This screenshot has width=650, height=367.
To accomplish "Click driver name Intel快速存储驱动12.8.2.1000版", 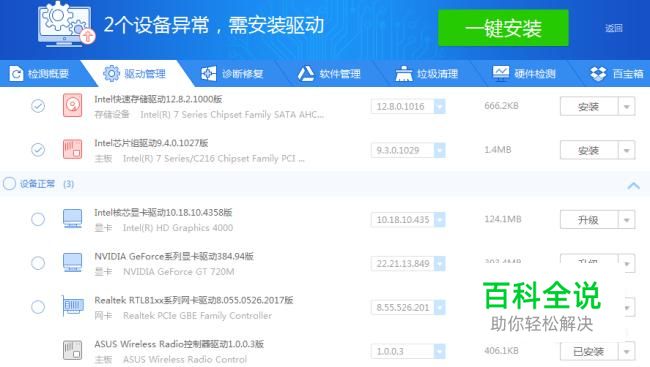I will 158,99.
